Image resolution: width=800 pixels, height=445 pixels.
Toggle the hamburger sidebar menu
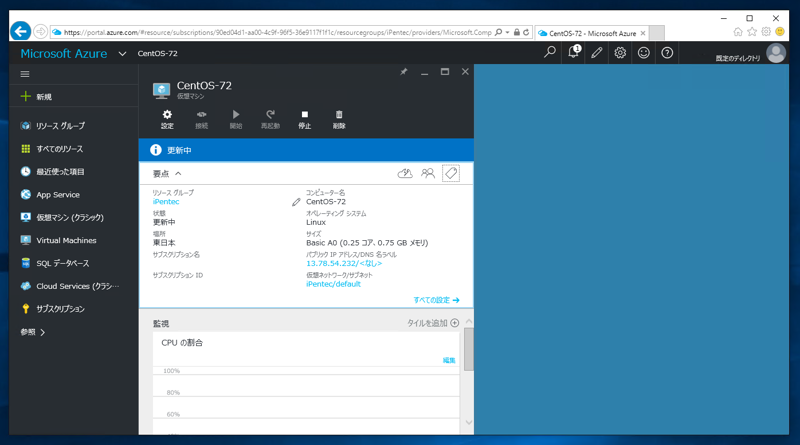click(x=25, y=74)
